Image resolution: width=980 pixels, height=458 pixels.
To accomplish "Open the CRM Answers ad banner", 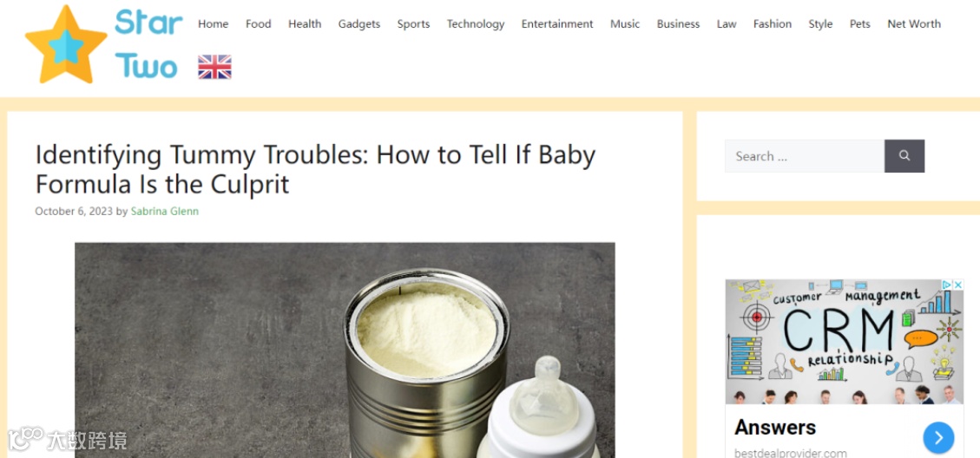I will pyautogui.click(x=845, y=369).
